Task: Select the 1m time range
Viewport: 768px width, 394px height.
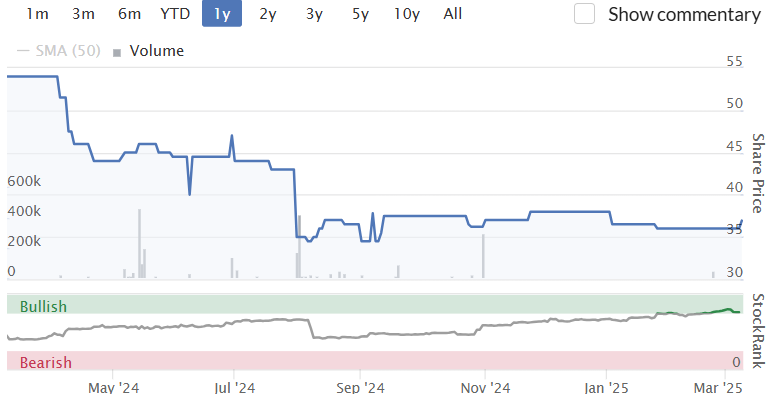Action: point(37,14)
